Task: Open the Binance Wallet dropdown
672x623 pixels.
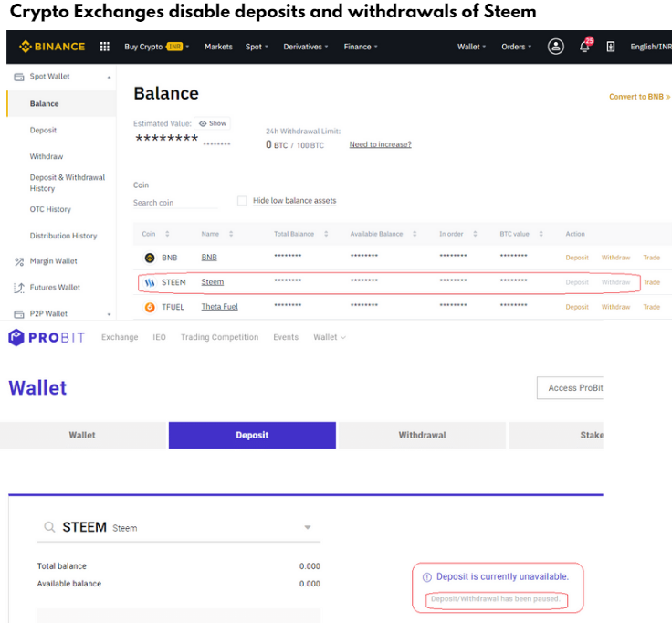Action: pos(471,47)
